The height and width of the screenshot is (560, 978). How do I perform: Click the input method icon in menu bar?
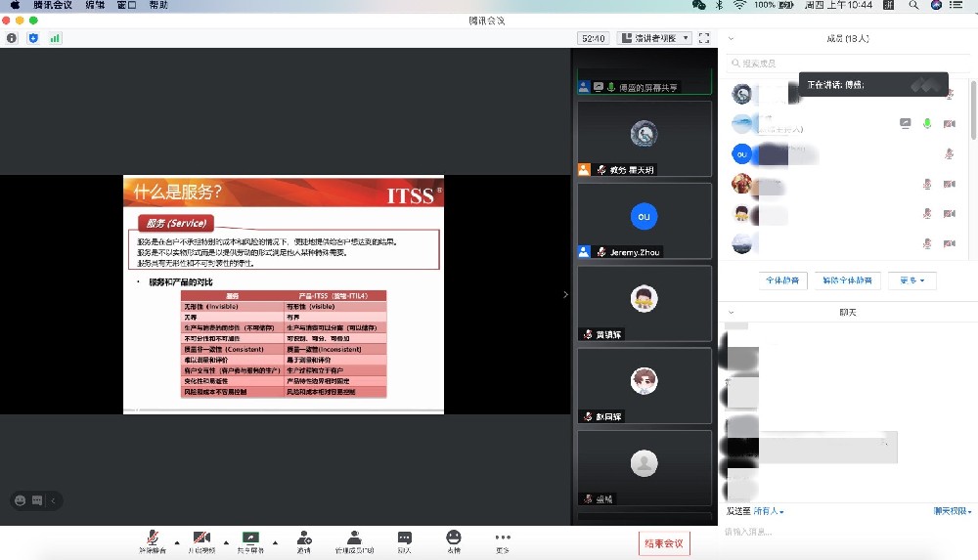pyautogui.click(x=889, y=5)
